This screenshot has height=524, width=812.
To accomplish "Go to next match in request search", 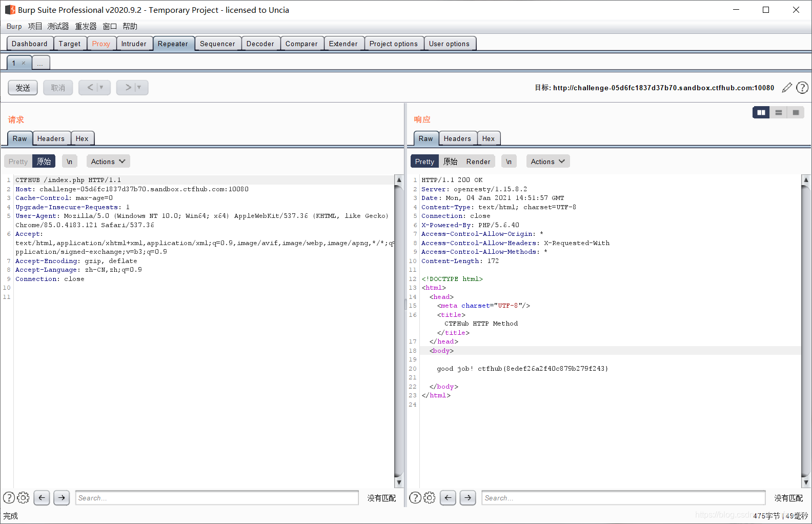I will click(62, 497).
